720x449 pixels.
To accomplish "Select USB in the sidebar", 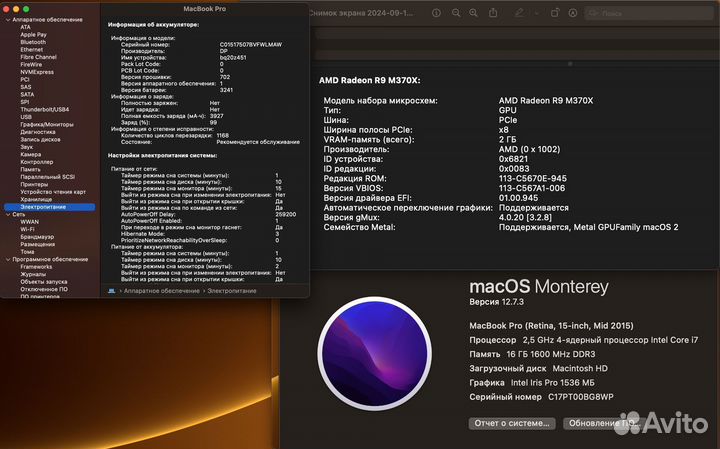I will click(x=26, y=117).
